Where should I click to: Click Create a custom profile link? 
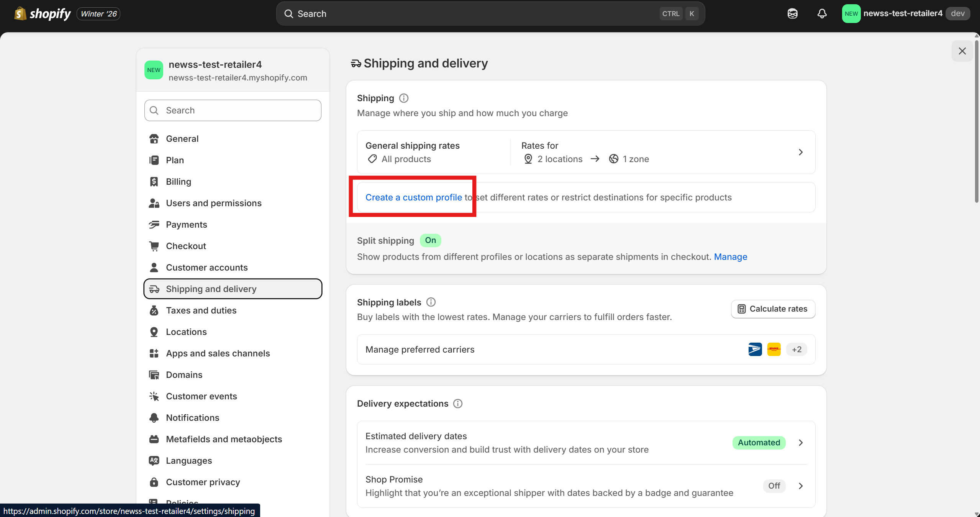pos(413,197)
